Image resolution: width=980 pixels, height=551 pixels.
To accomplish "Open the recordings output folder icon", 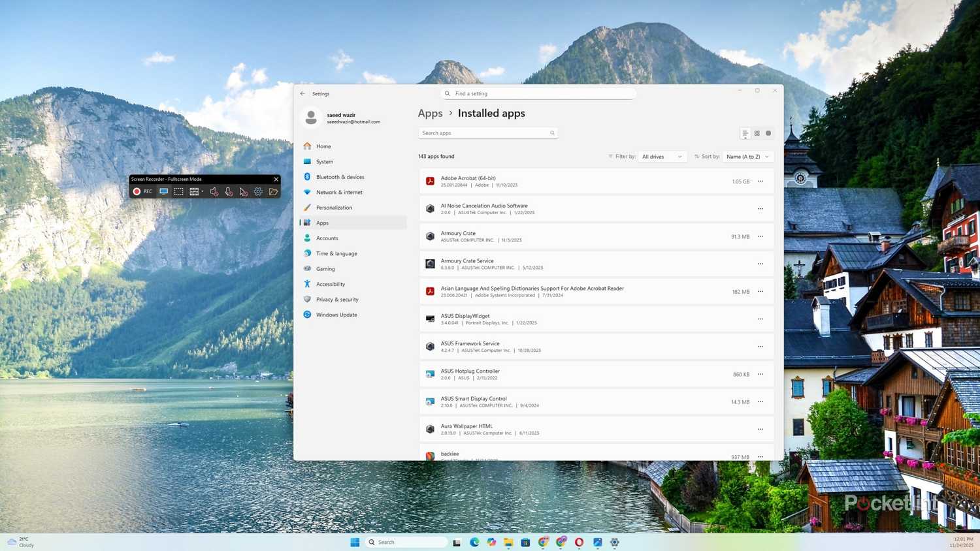I will pos(273,191).
